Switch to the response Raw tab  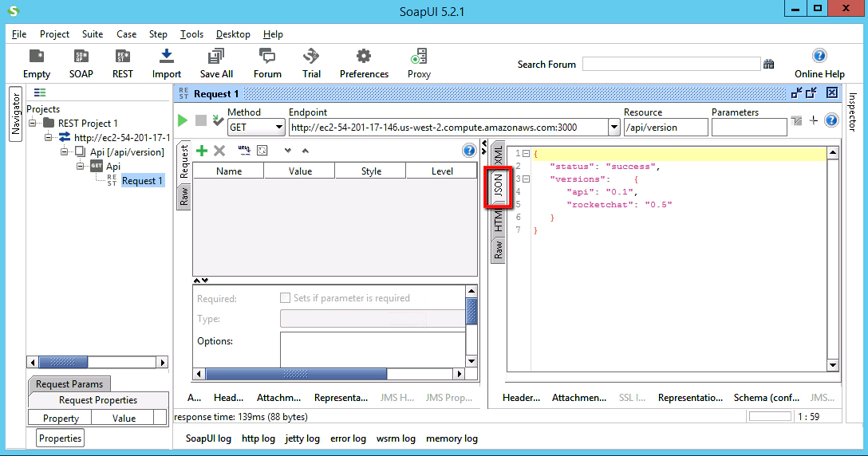(x=498, y=250)
